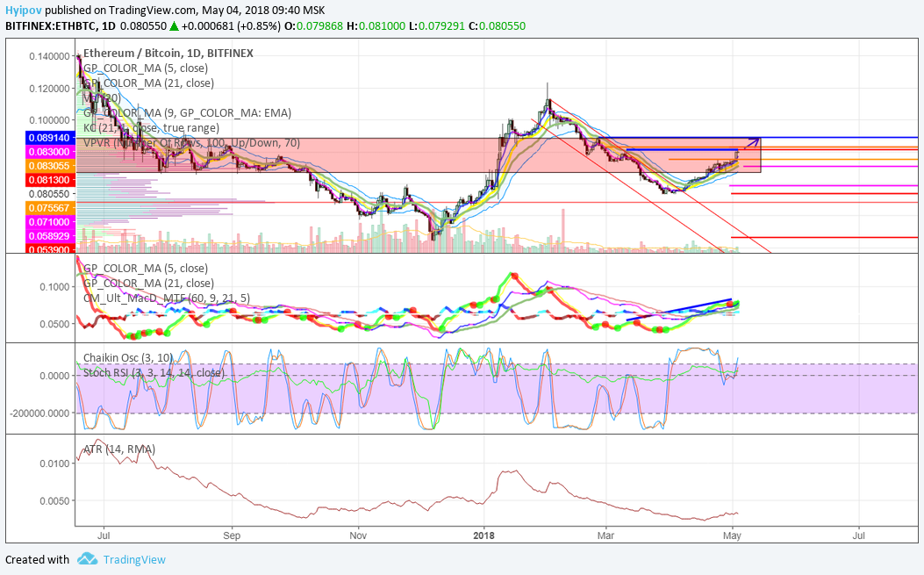Select the GP_COLOR_MA (21, close) main chart legend

(148, 83)
